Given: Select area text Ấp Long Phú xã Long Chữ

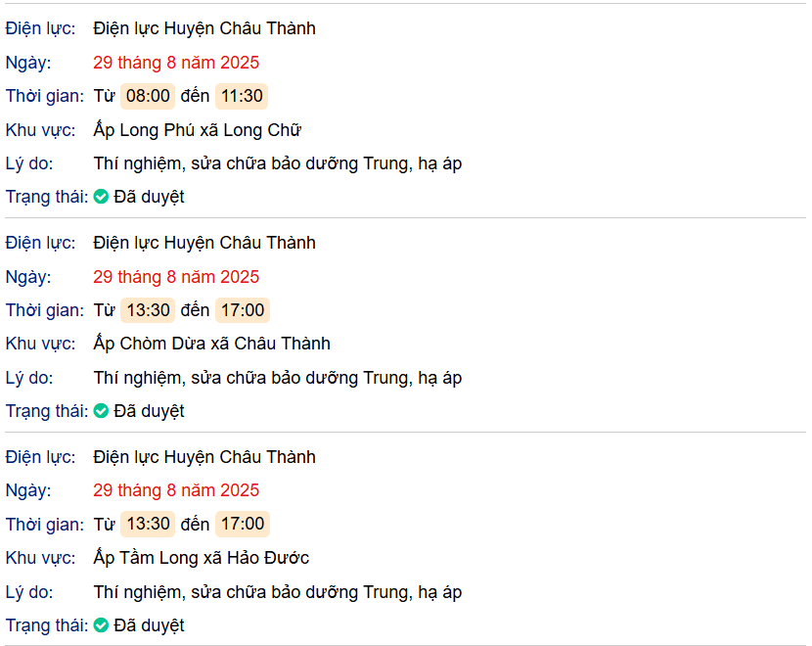Looking at the screenshot, I should tap(198, 130).
